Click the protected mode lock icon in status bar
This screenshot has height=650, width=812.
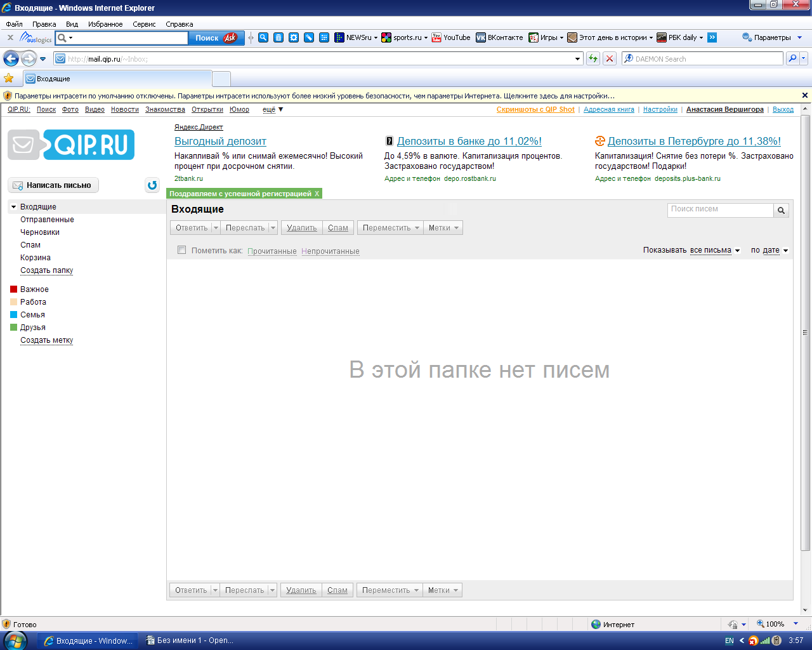[x=733, y=624]
